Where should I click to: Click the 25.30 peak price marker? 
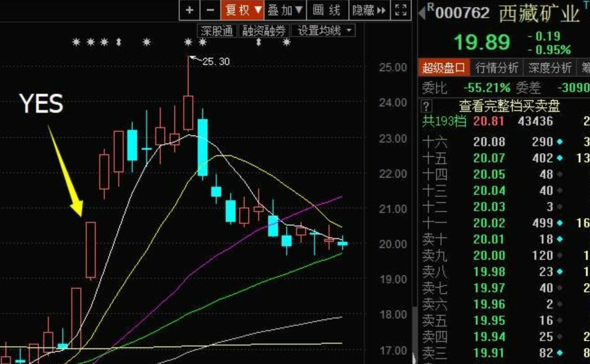[215, 61]
